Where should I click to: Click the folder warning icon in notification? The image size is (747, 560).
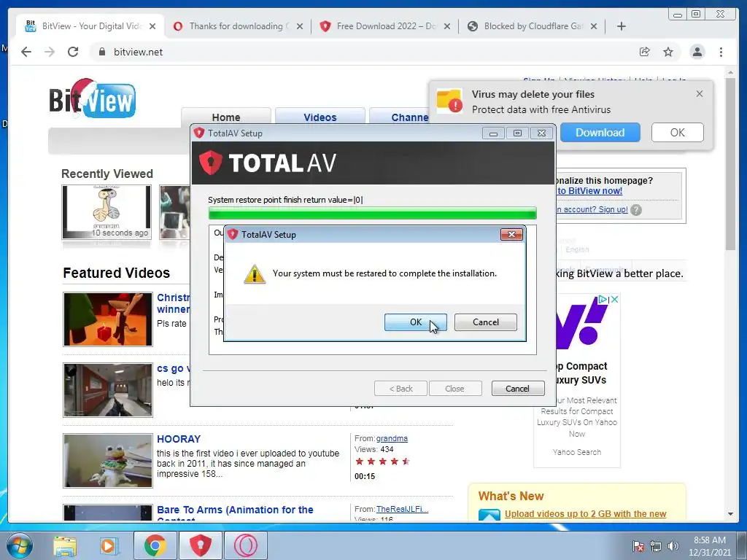pyautogui.click(x=449, y=101)
